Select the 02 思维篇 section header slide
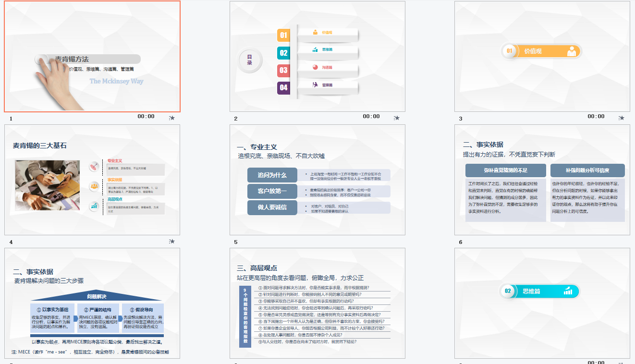Image resolution: width=635 pixels, height=364 pixels. coord(543,303)
